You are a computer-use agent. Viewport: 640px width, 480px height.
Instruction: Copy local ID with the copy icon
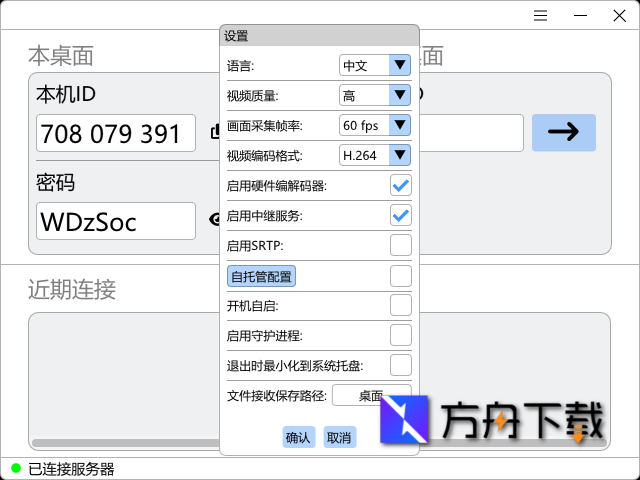[215, 132]
